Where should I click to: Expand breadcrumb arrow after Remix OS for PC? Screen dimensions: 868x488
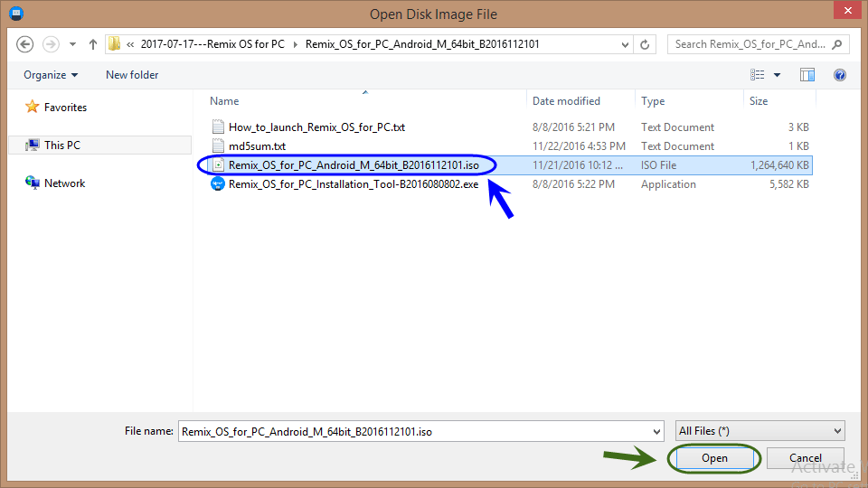(x=295, y=44)
